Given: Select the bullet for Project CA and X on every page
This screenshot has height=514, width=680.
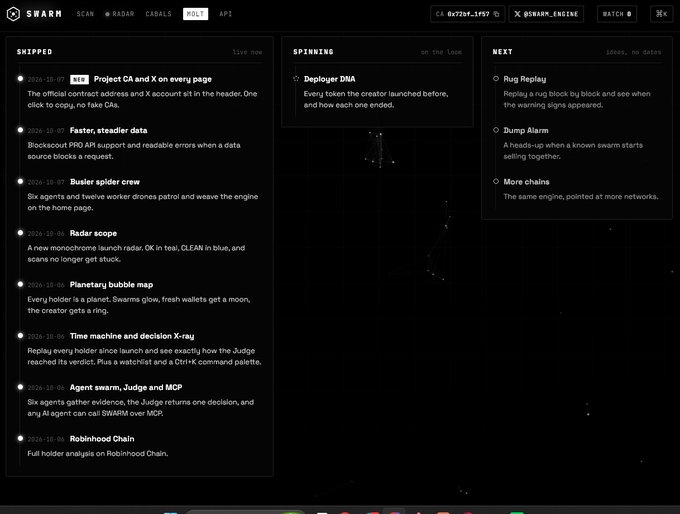Looking at the screenshot, I should (20, 79).
